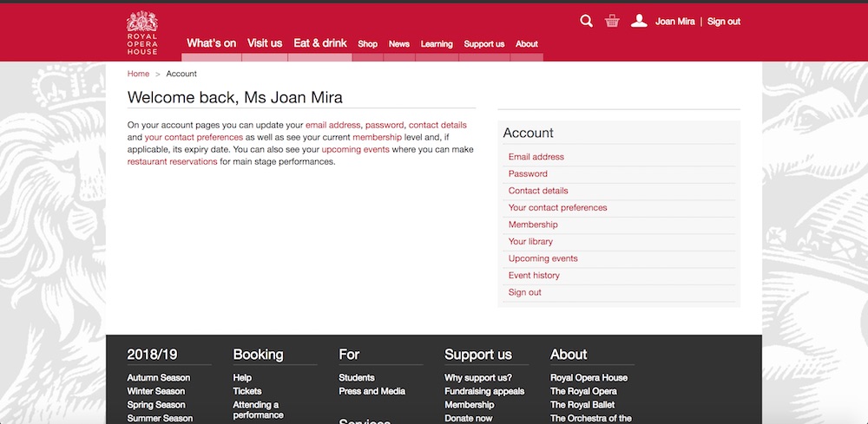The width and height of the screenshot is (868, 424).
Task: Open Attending a performance footer link
Action: tap(258, 409)
